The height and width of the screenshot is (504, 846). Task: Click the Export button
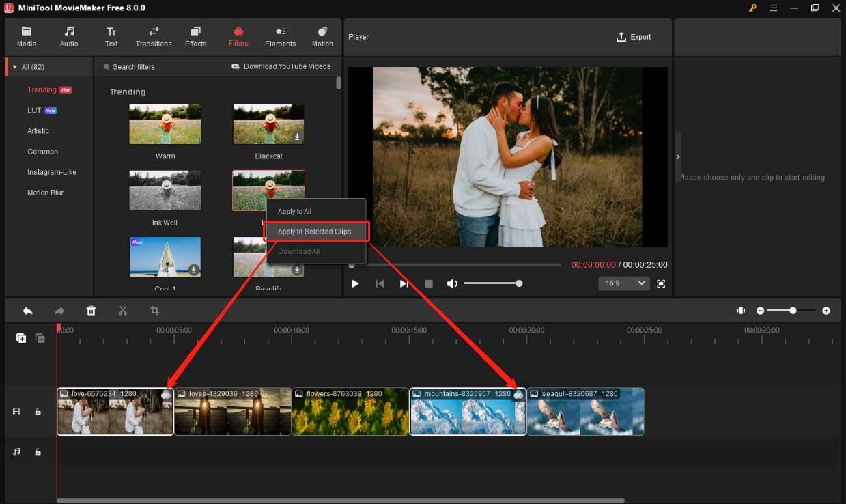click(x=634, y=37)
